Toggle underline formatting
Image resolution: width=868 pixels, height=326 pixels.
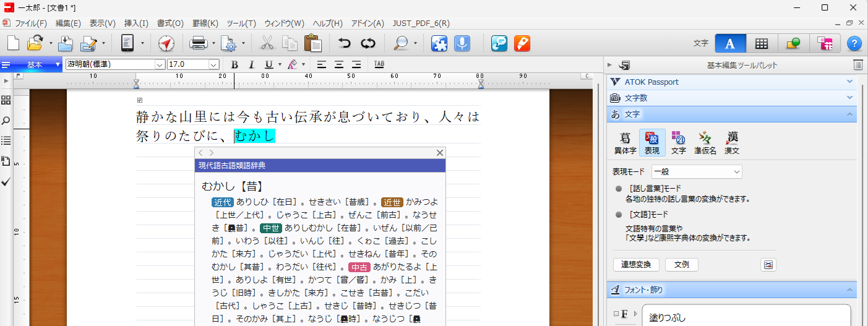269,64
